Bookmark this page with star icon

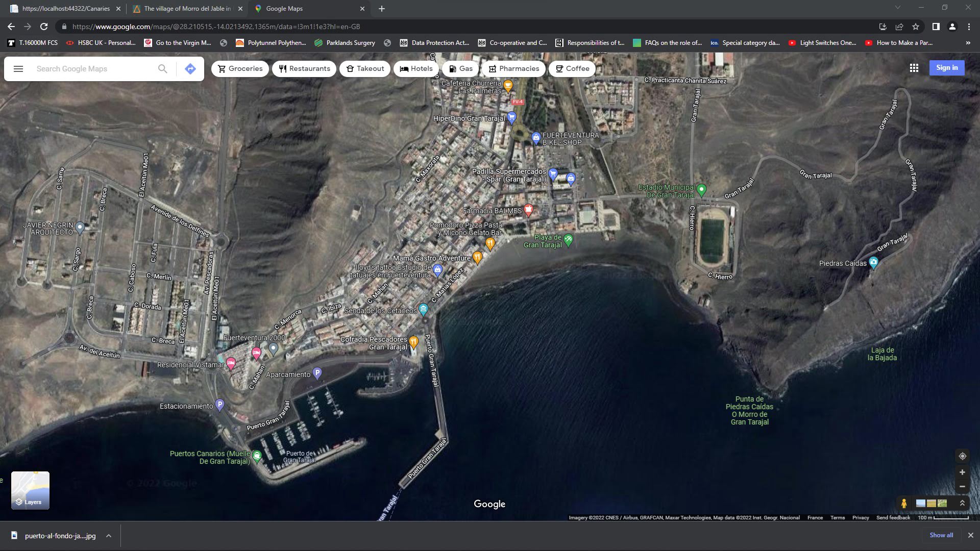(916, 27)
